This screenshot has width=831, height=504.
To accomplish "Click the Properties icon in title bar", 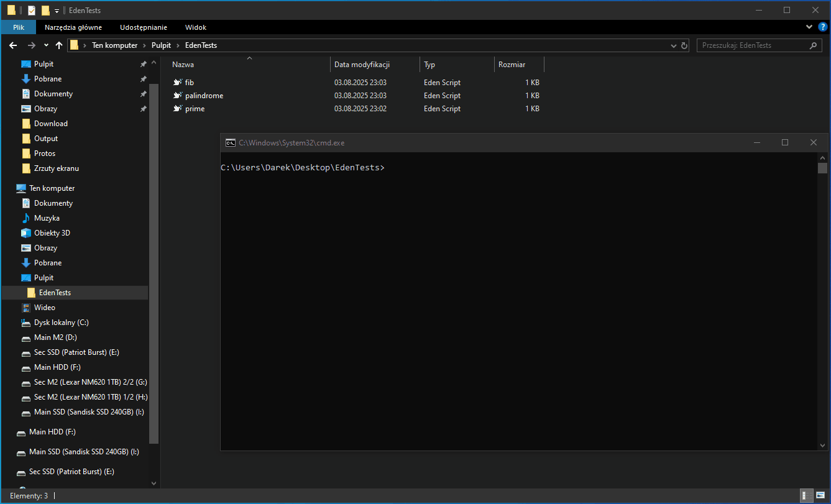I will point(32,10).
